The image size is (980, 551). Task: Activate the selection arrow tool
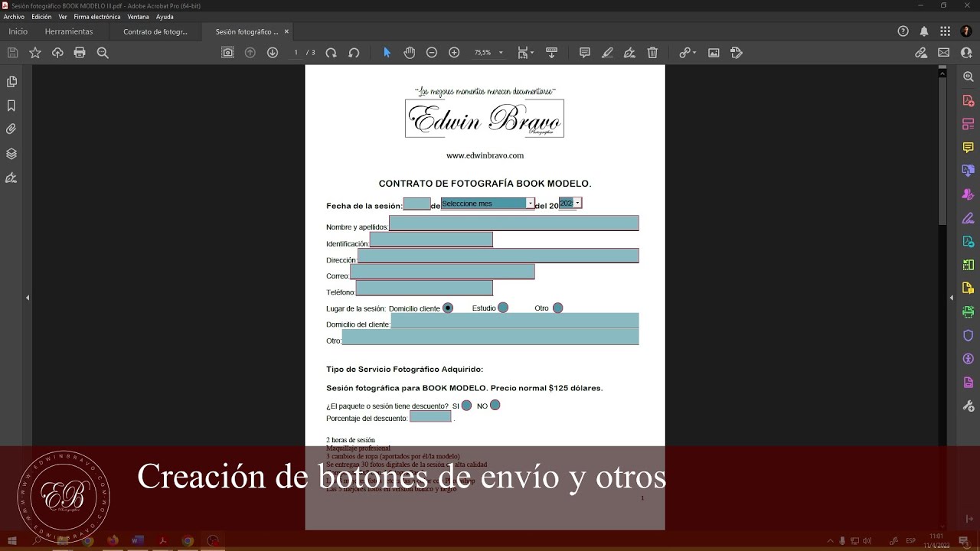pyautogui.click(x=387, y=53)
